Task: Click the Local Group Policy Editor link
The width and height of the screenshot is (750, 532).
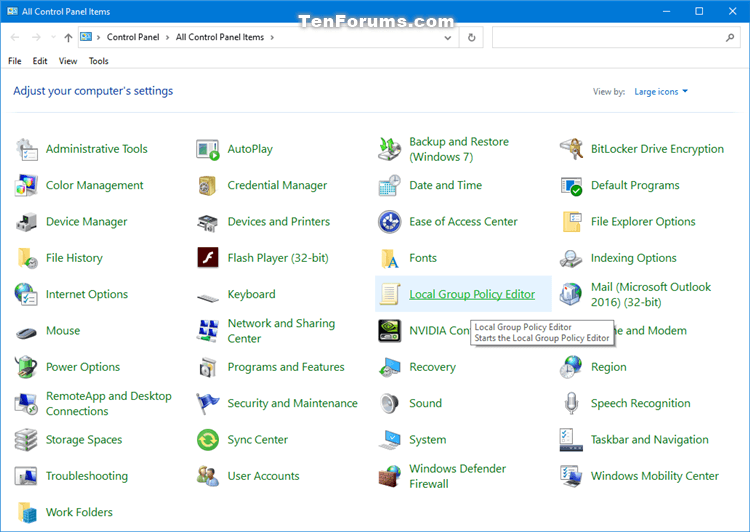Action: pyautogui.click(x=472, y=295)
